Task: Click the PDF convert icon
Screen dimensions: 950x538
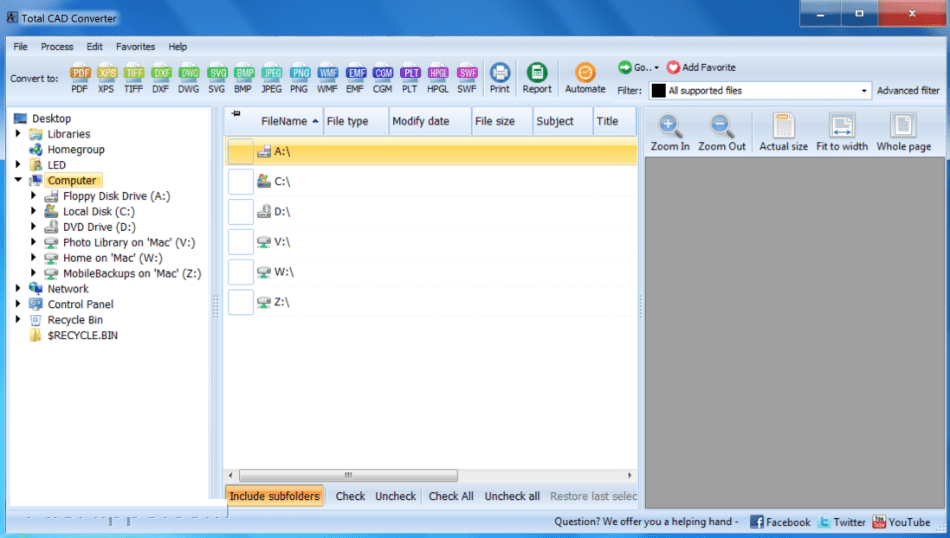Action: click(x=80, y=78)
